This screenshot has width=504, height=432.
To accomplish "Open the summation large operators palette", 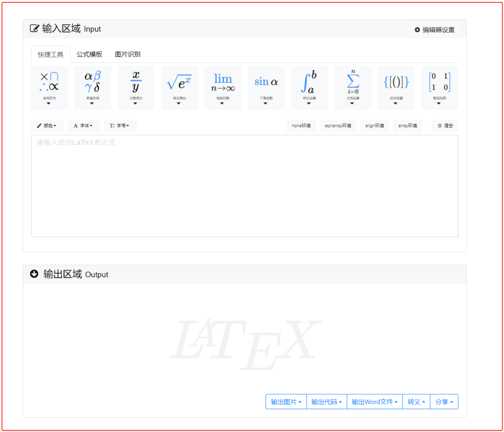I will 353,87.
